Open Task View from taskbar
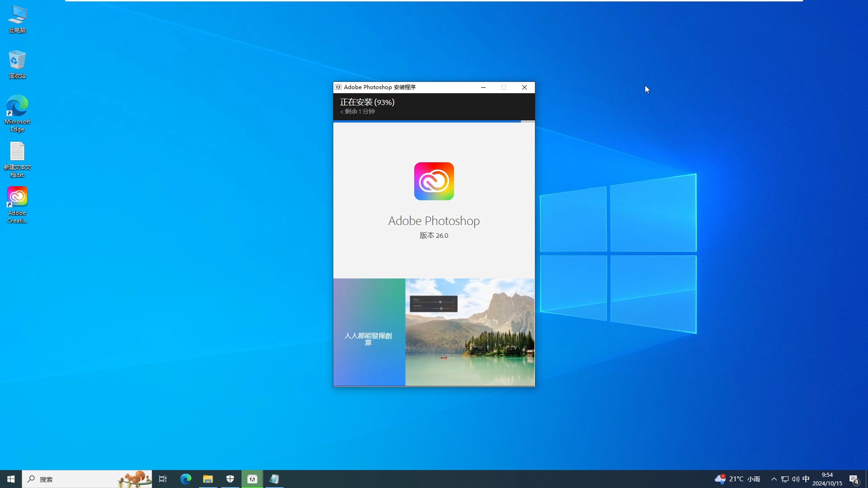 pos(163,479)
